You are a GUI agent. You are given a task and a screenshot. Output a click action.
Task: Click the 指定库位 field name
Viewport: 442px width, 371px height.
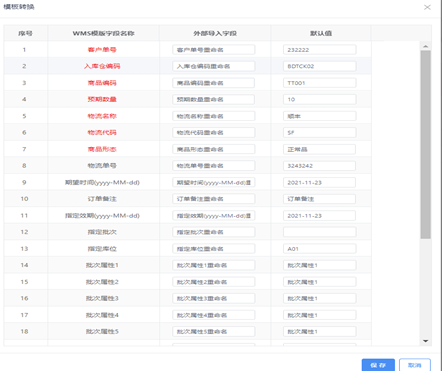click(x=102, y=249)
